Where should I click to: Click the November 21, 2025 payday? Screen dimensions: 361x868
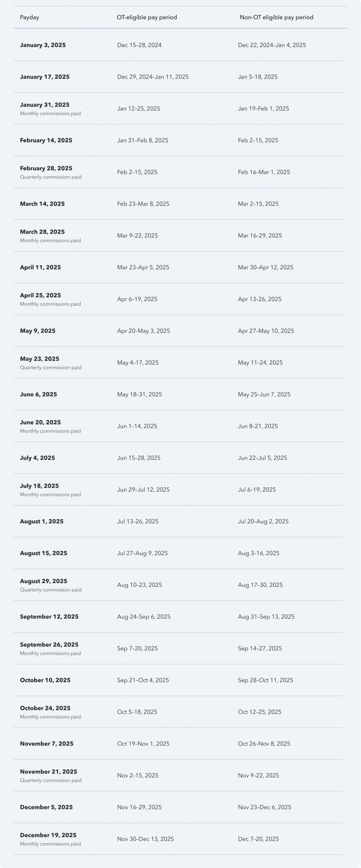click(x=48, y=772)
